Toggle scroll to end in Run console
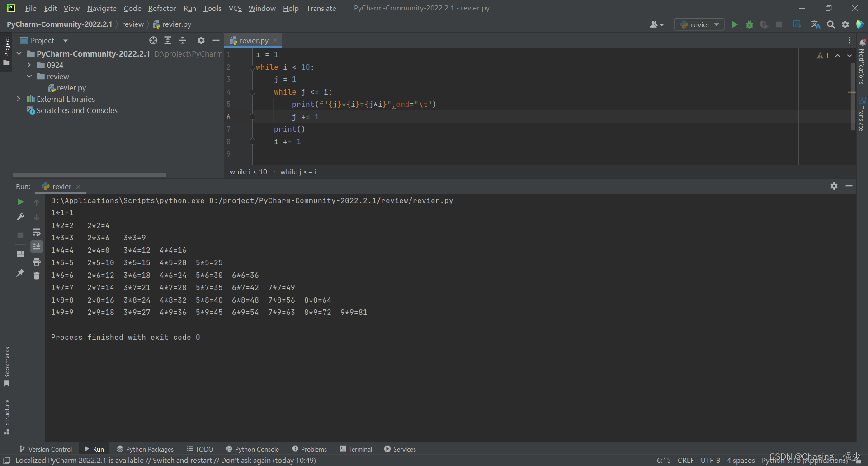This screenshot has width=868, height=466. click(x=37, y=246)
